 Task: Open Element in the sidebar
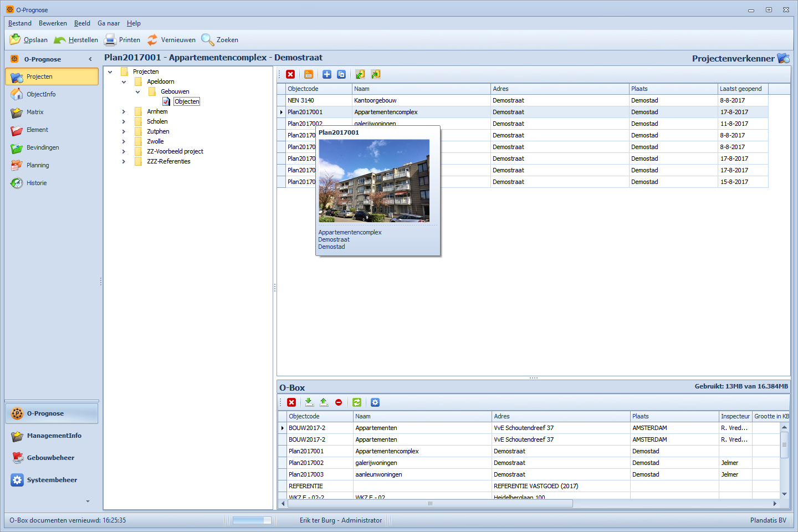pyautogui.click(x=52, y=130)
